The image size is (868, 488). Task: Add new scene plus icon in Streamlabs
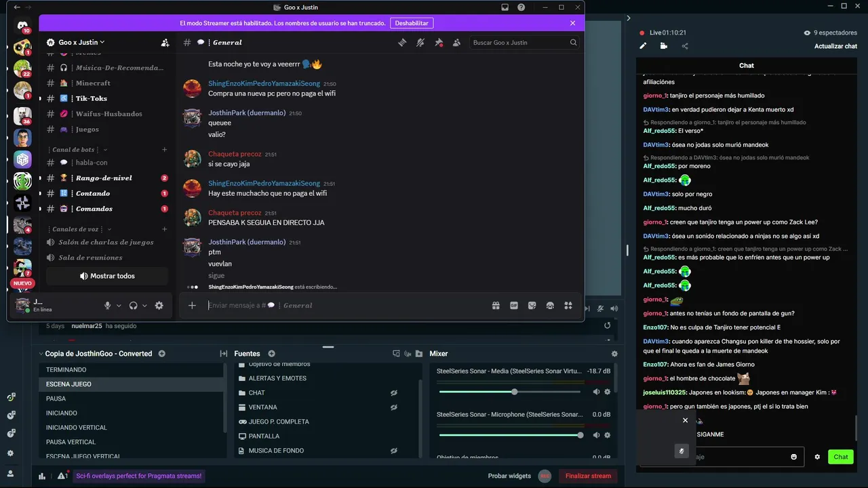point(161,354)
